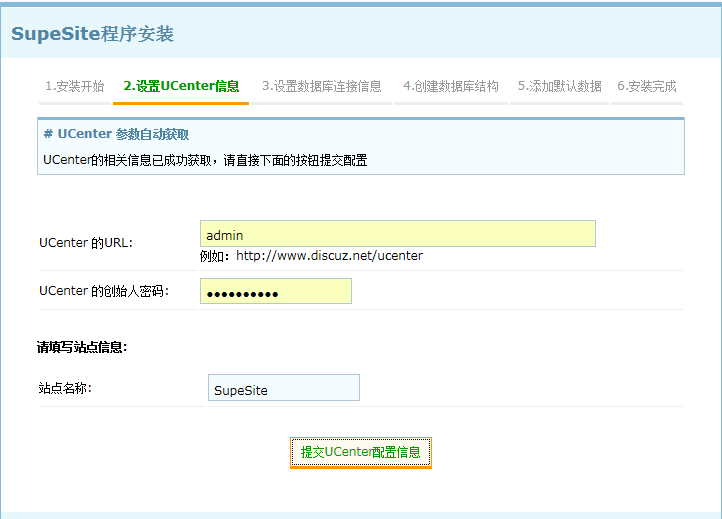Image resolution: width=722 pixels, height=519 pixels.
Task: Click the example URL http://www.discuz.net/ucenter
Action: click(x=329, y=256)
